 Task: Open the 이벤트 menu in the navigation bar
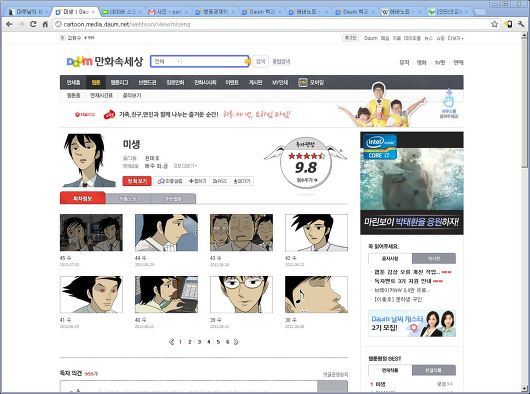(x=232, y=82)
